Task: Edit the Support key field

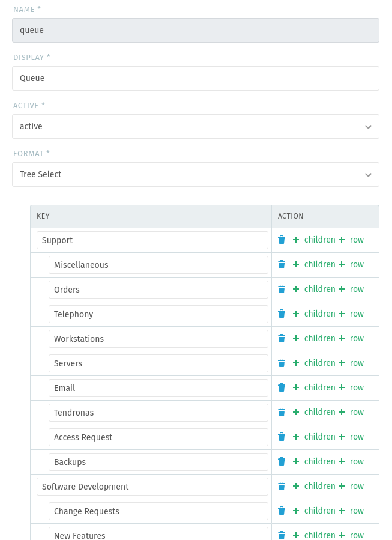Action: 152,240
